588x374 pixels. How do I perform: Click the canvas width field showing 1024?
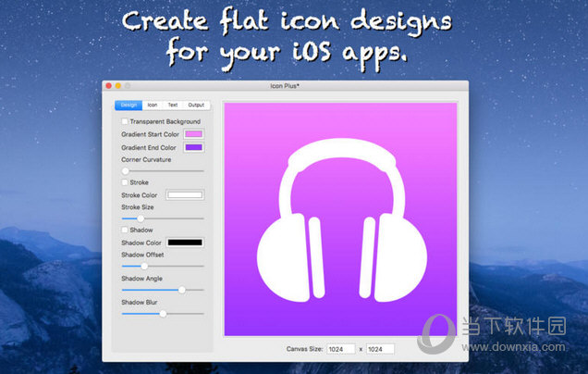341,349
